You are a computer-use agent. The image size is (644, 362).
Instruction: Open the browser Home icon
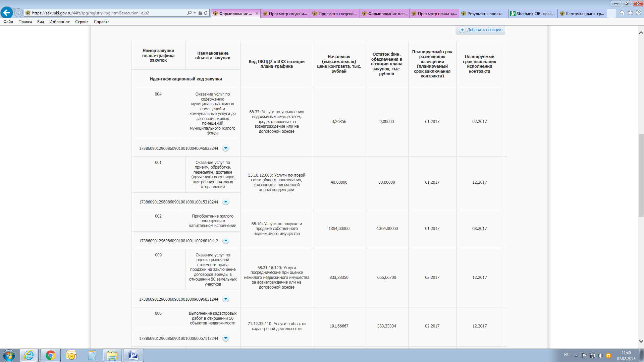(x=622, y=13)
